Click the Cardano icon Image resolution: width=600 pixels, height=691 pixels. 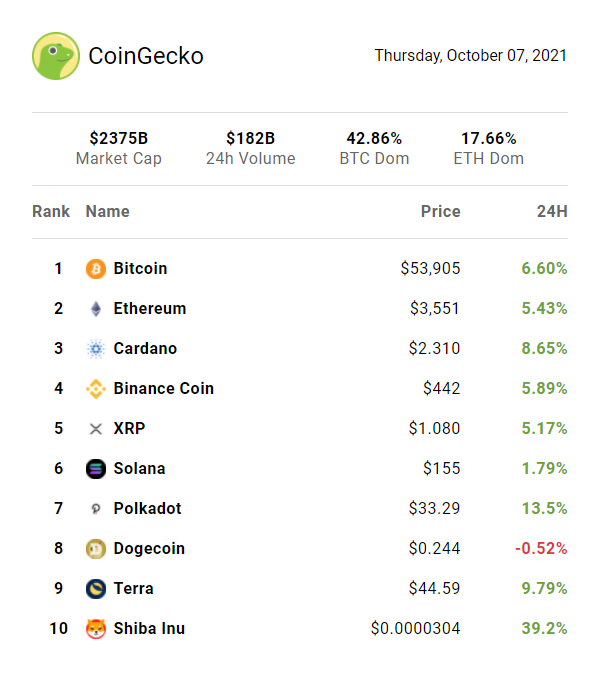(x=96, y=349)
